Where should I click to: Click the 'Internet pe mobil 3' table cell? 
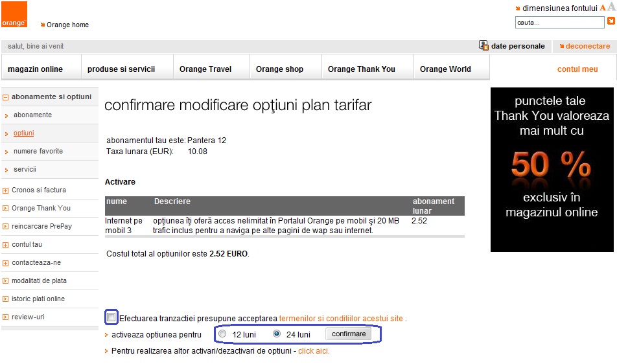124,225
